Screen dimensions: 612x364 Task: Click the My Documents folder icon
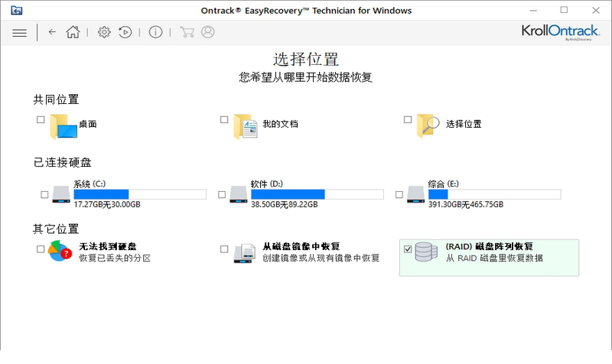click(x=246, y=126)
